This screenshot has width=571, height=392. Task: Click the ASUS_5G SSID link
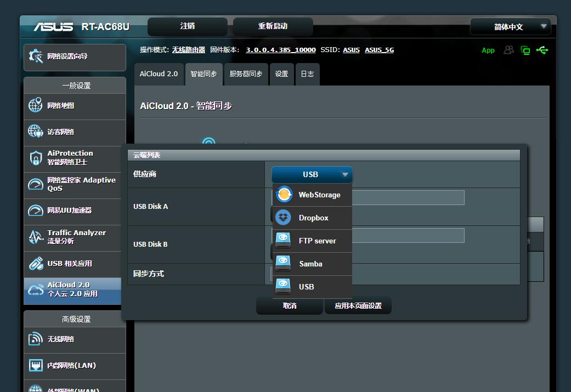380,50
